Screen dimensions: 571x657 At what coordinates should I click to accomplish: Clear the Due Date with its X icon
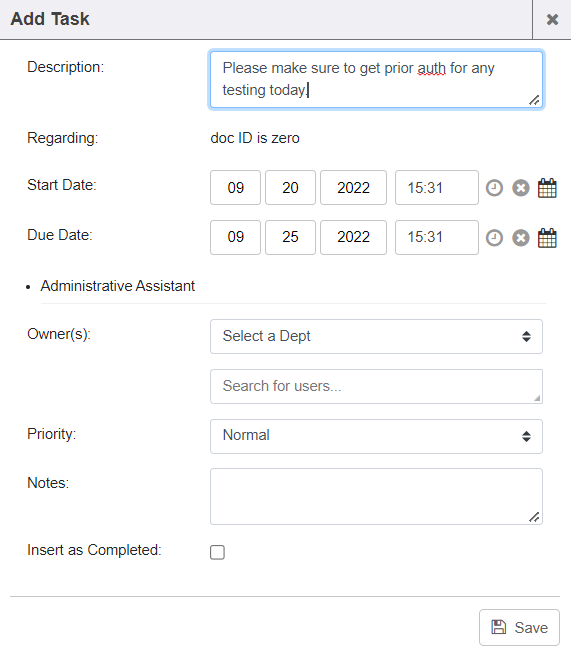[x=521, y=238]
